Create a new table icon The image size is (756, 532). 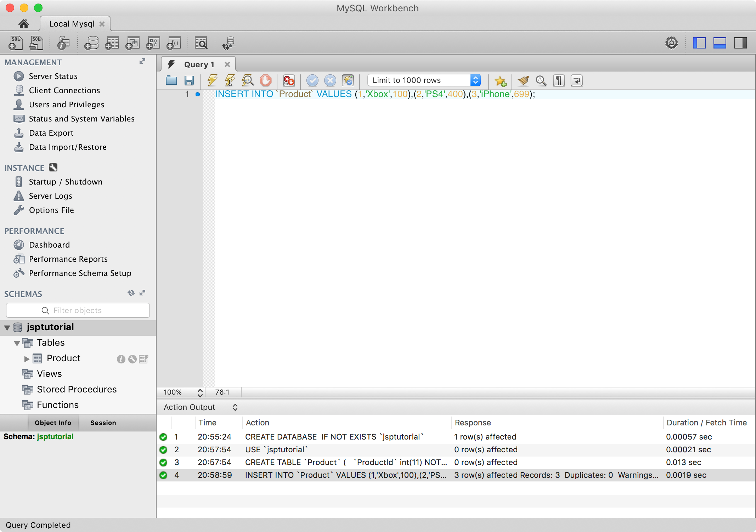click(112, 43)
